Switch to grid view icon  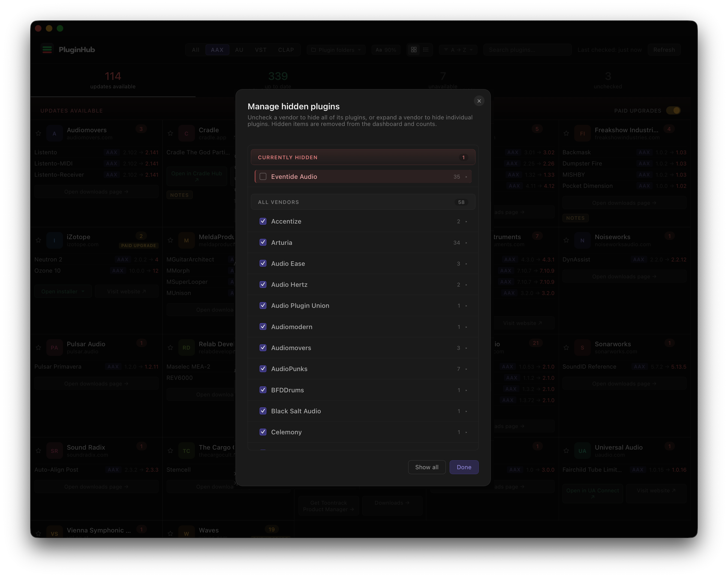coord(414,50)
